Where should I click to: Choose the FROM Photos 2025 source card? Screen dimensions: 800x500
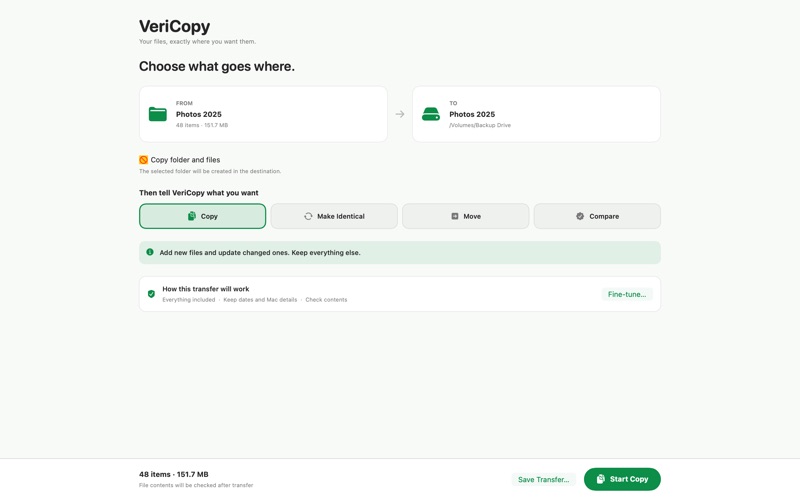(x=263, y=114)
